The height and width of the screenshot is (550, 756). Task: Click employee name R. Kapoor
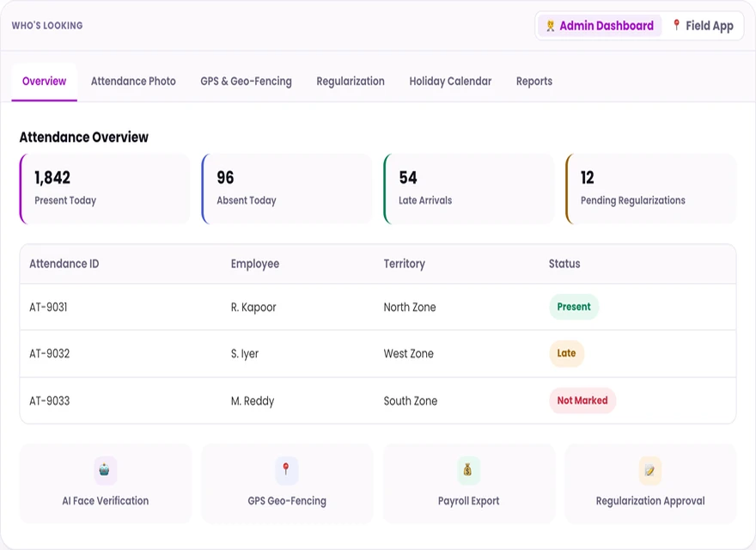point(253,308)
